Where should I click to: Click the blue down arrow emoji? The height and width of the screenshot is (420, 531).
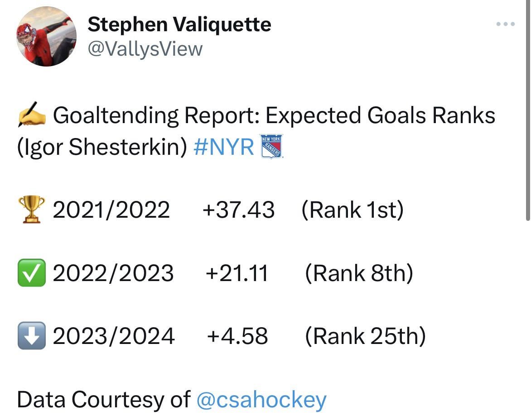click(x=31, y=336)
